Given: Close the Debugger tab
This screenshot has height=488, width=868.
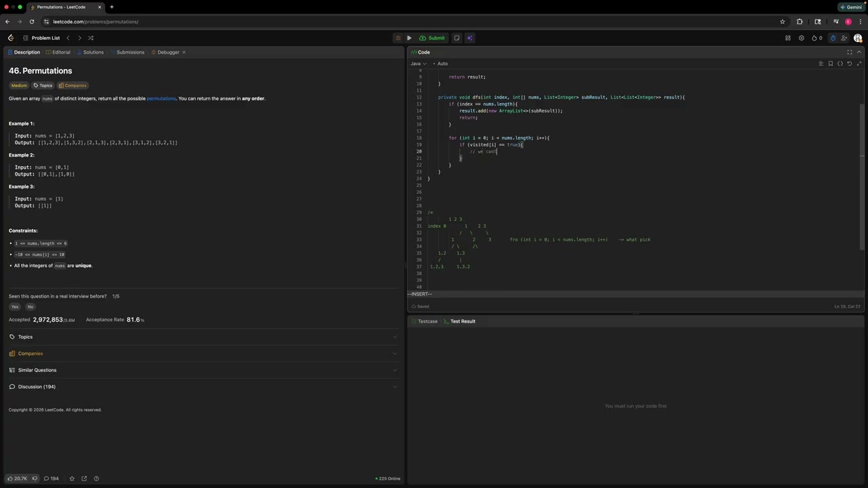Looking at the screenshot, I should coord(184,52).
